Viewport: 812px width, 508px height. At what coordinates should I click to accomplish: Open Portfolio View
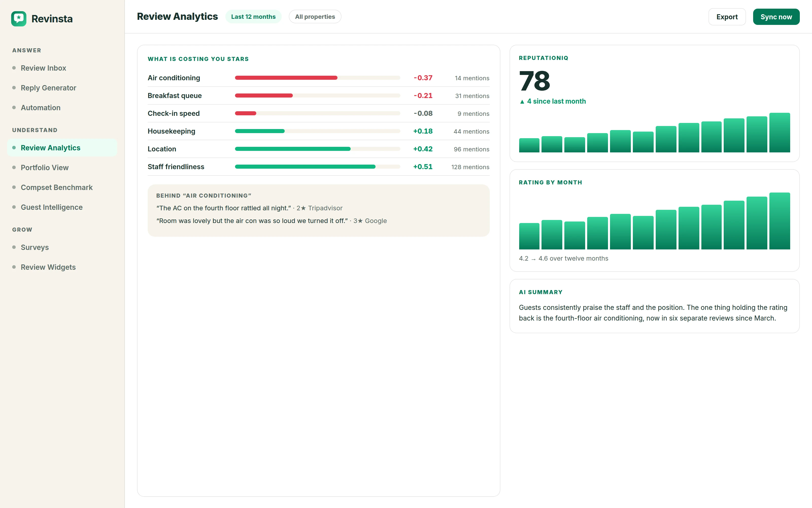tap(62, 167)
